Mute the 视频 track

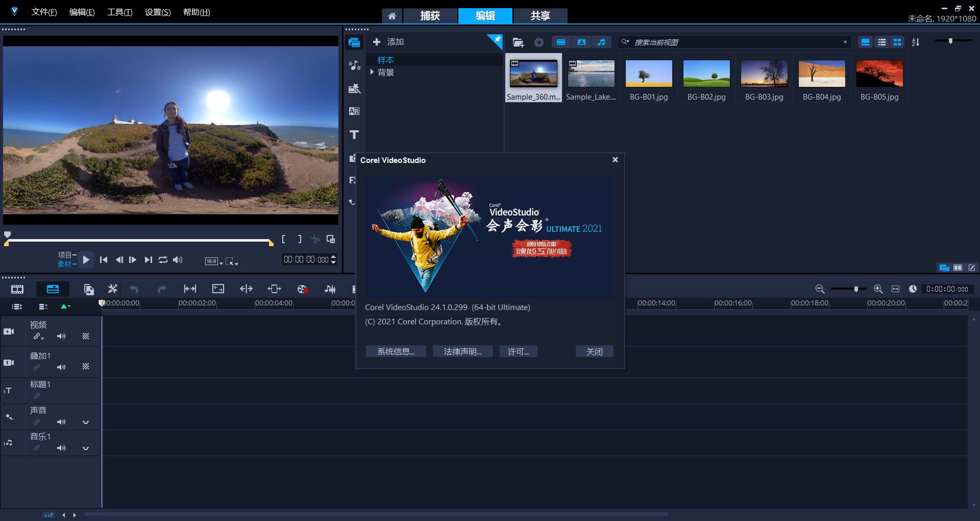[x=61, y=336]
